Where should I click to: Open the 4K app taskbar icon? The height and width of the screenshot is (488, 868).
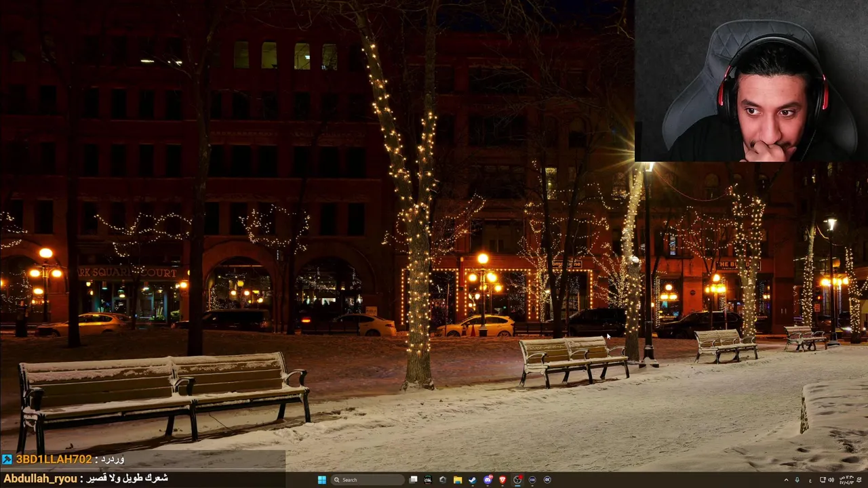tap(547, 480)
